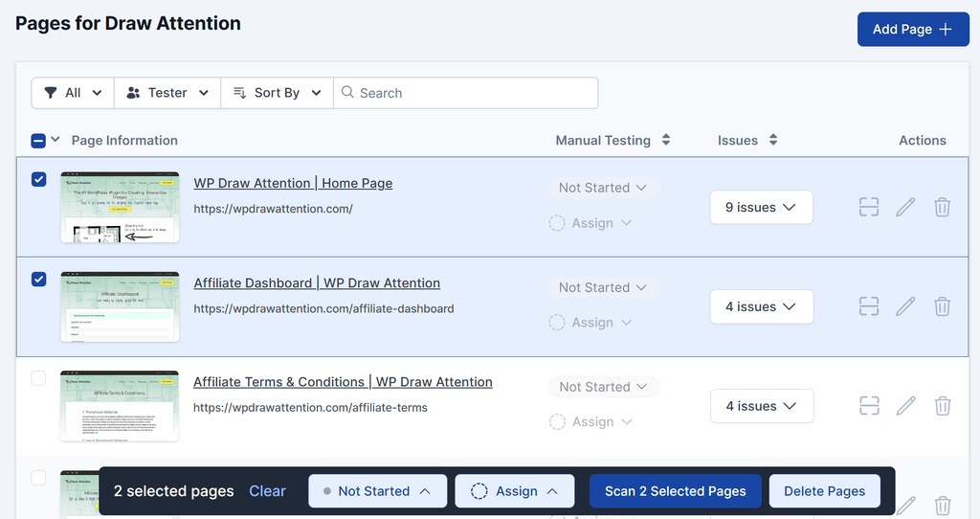Clear the selection via Clear link

268,491
